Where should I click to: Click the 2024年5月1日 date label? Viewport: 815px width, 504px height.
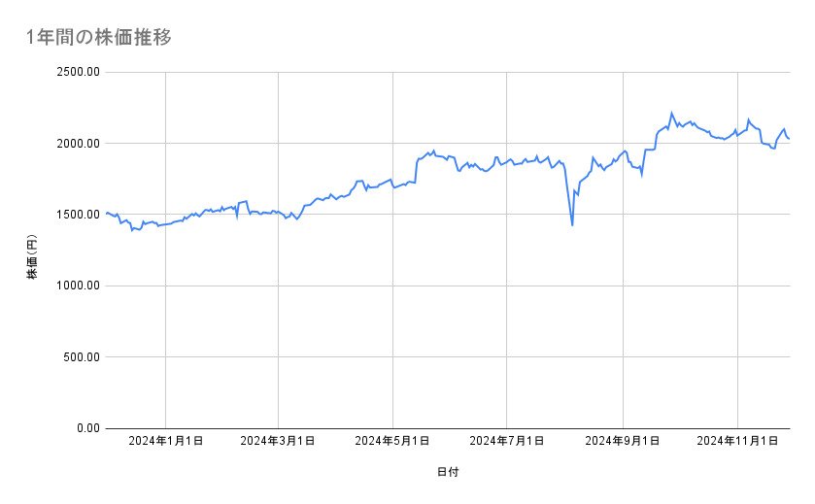click(x=392, y=442)
